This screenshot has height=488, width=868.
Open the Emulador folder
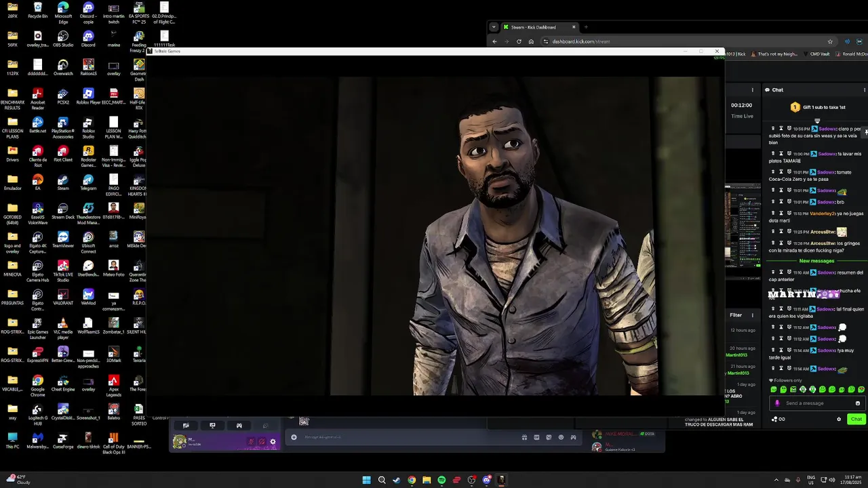(x=13, y=182)
